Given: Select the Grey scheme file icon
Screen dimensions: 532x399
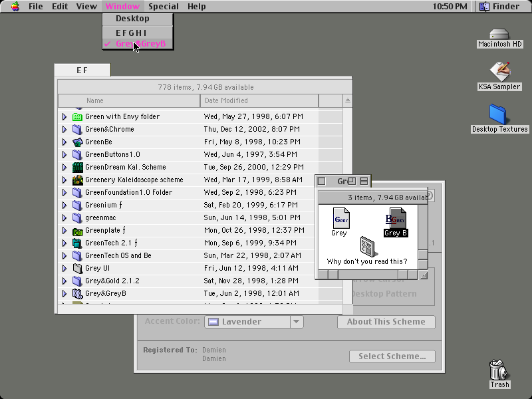Looking at the screenshot, I should pyautogui.click(x=341, y=218).
